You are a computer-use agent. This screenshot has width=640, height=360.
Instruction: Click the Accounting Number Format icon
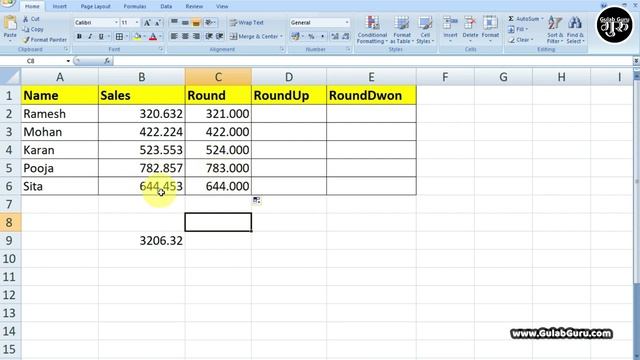[x=296, y=37]
